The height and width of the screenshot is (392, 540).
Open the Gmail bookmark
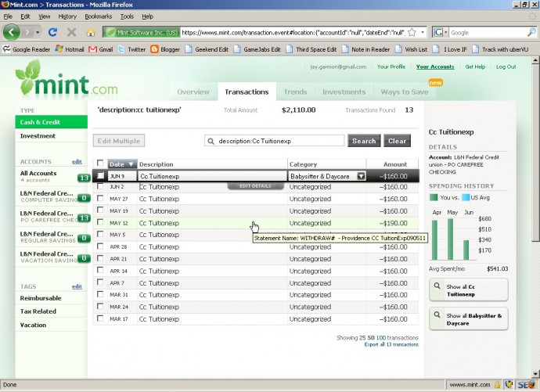coord(100,49)
